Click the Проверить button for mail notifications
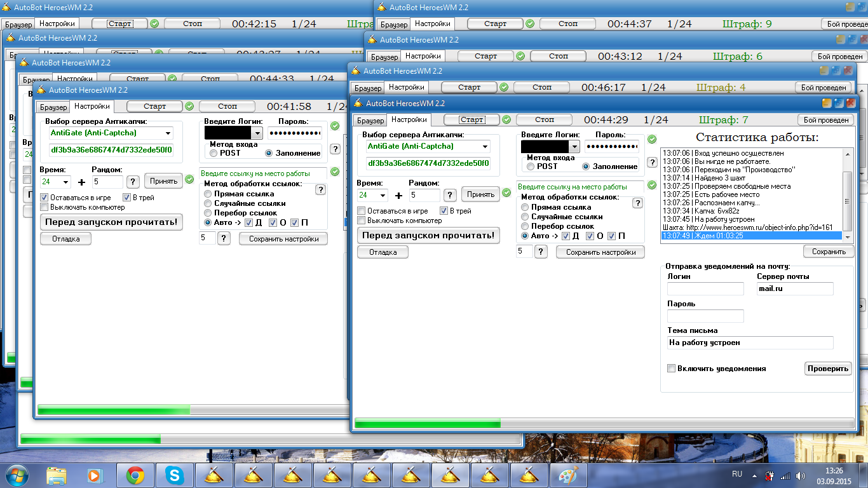 coord(829,369)
